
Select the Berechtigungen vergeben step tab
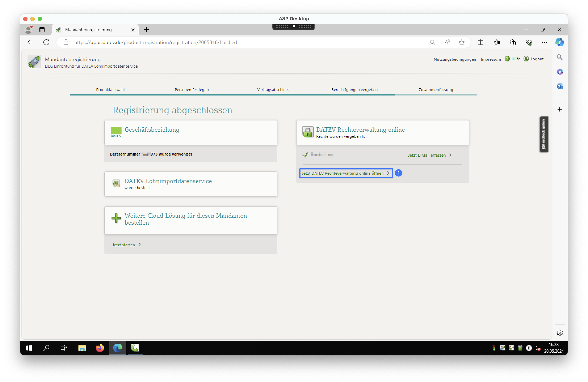(x=354, y=90)
